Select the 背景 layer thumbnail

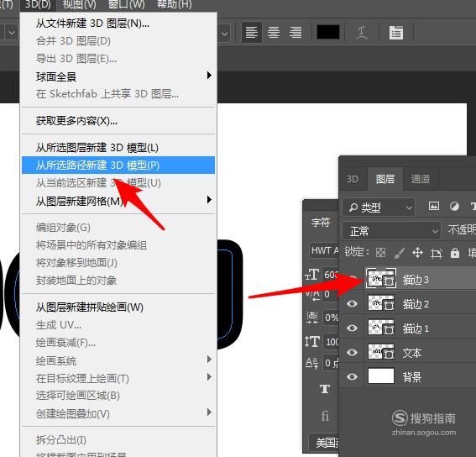click(381, 376)
